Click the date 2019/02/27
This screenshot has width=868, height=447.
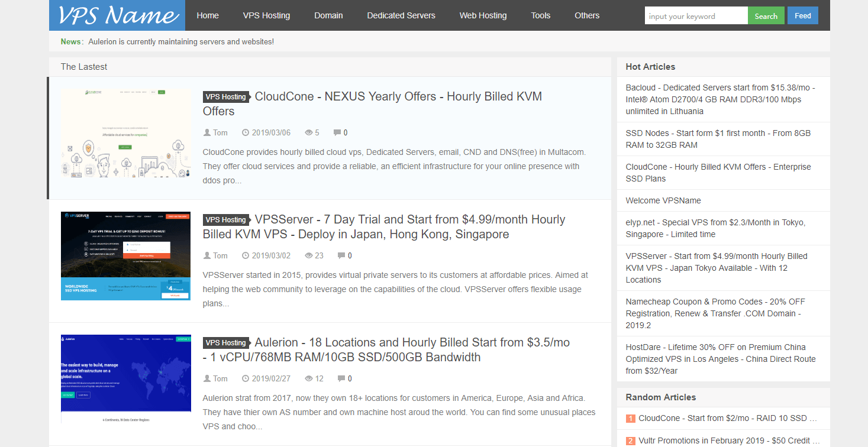point(271,378)
